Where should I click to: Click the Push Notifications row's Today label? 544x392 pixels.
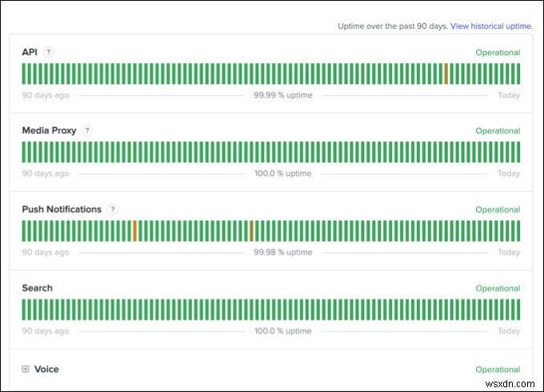(x=509, y=252)
